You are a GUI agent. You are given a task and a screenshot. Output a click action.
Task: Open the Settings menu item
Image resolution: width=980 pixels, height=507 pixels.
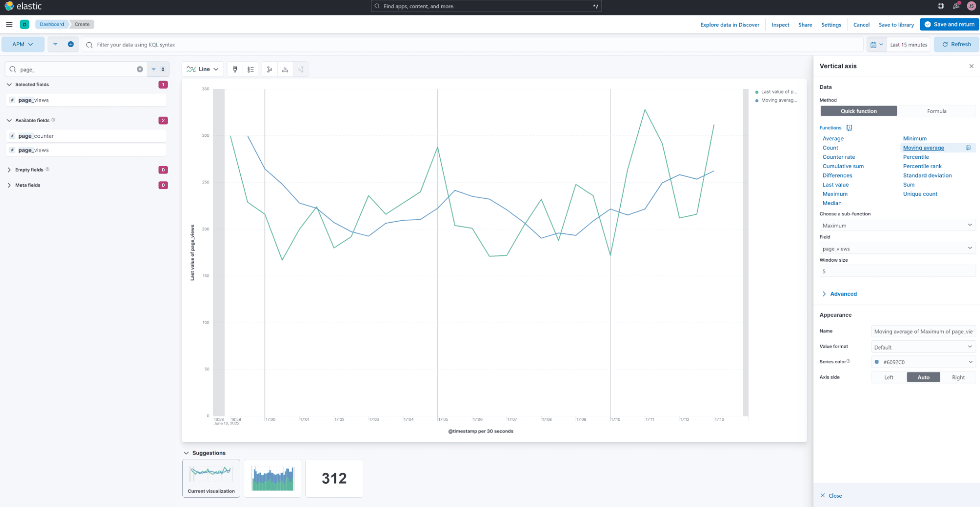[x=831, y=25]
